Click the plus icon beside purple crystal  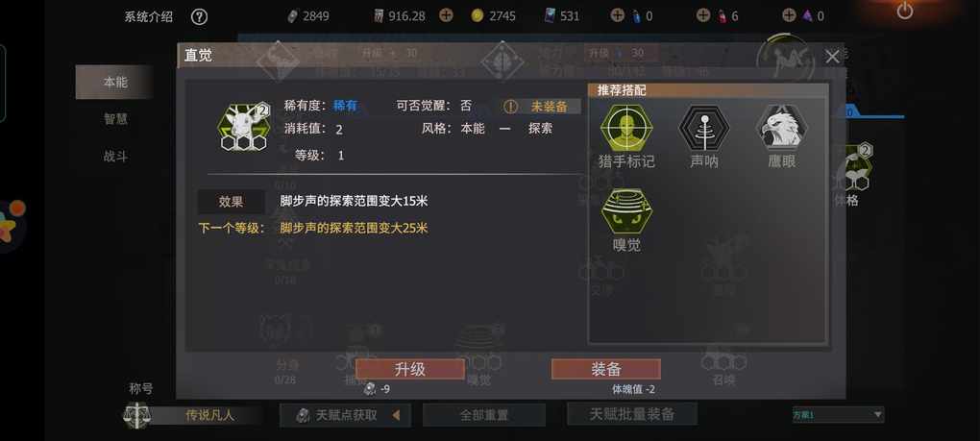(x=790, y=15)
